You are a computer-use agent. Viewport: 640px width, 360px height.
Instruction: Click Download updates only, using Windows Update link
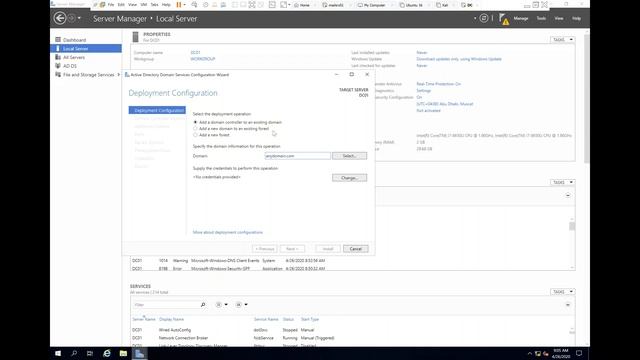pos(459,59)
